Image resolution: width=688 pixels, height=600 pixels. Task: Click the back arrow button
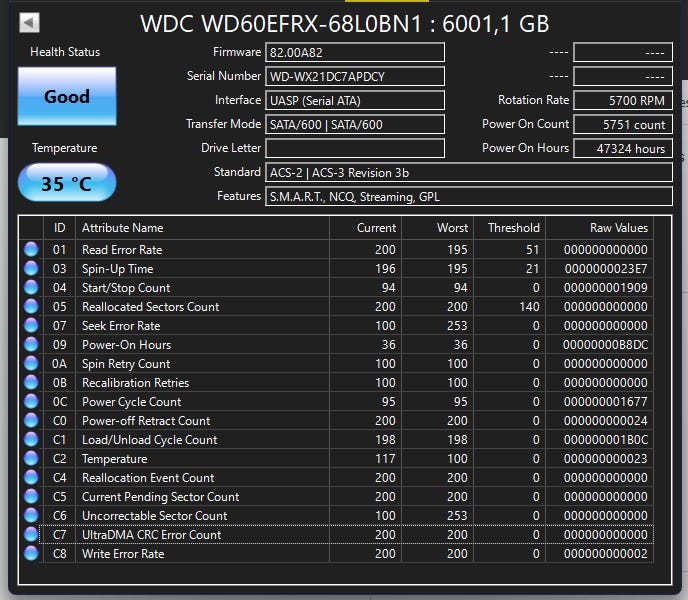point(29,22)
